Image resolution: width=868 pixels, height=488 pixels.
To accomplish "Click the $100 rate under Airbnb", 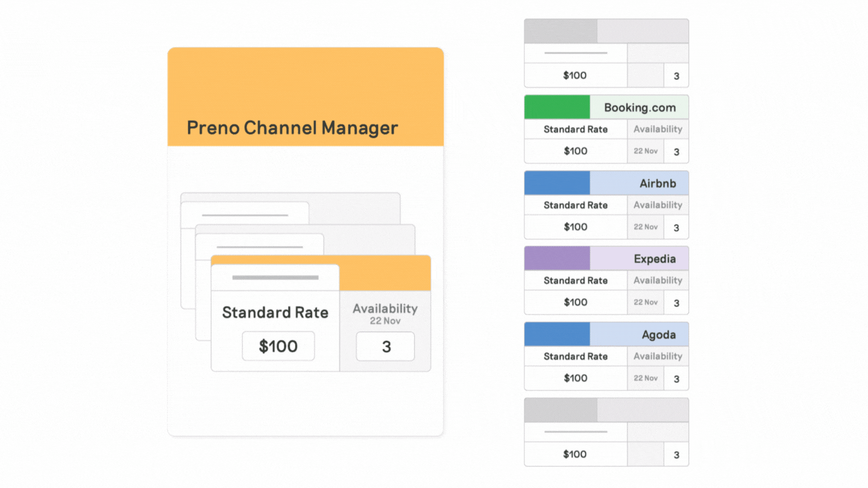I will pos(576,227).
